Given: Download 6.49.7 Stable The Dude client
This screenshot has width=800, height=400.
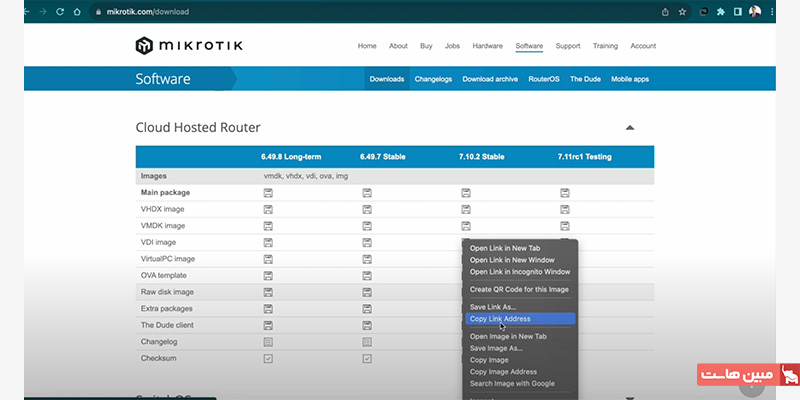Looking at the screenshot, I should 367,325.
